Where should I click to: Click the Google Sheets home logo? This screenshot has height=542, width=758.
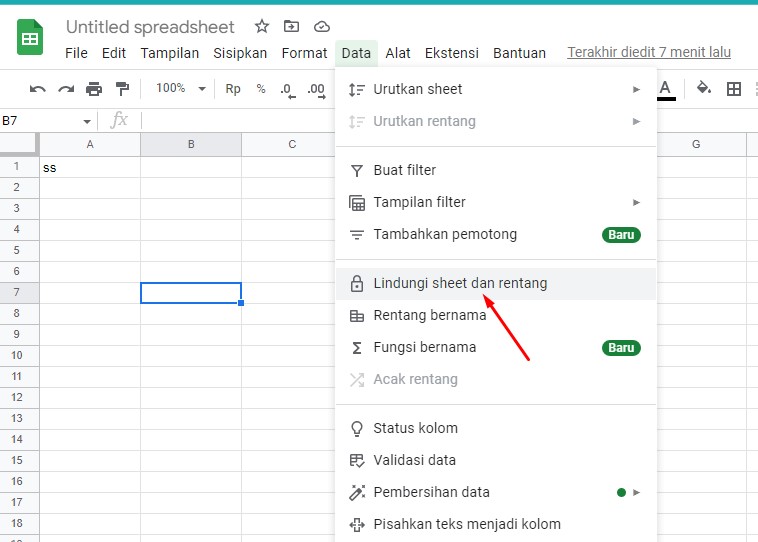click(30, 37)
